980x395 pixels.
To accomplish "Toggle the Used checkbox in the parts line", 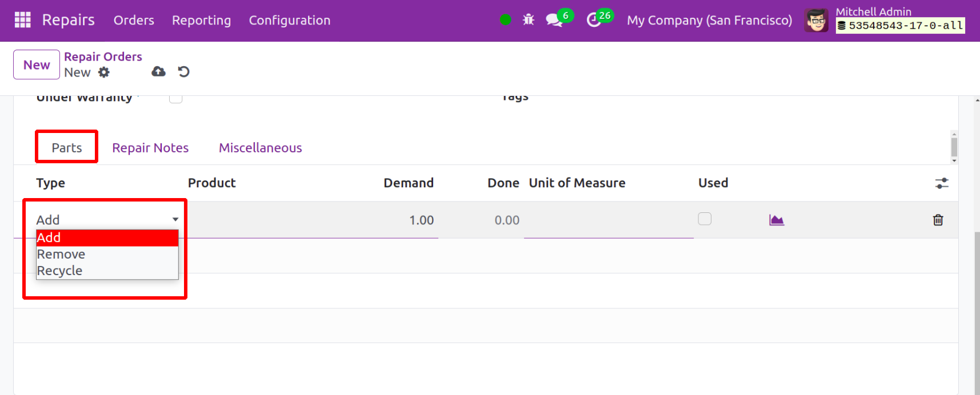I will tap(705, 219).
